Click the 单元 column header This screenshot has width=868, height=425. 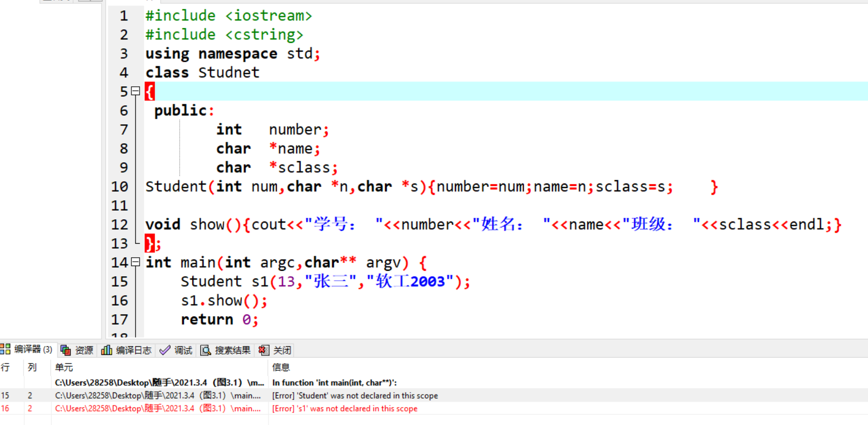pyautogui.click(x=64, y=367)
